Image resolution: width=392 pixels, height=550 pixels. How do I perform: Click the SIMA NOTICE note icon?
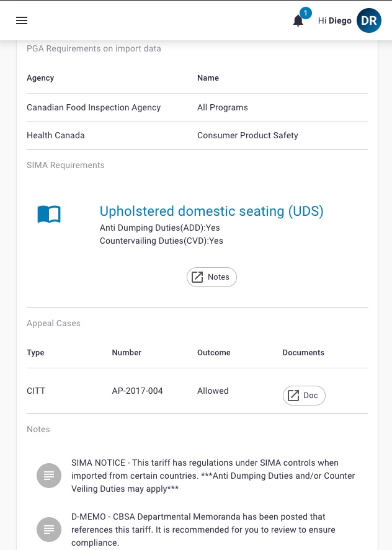(x=49, y=476)
